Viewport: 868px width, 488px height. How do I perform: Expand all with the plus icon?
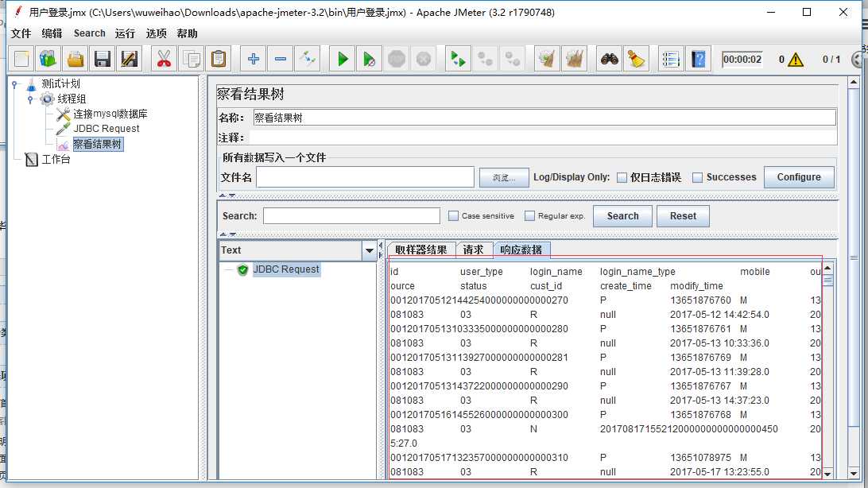point(254,59)
